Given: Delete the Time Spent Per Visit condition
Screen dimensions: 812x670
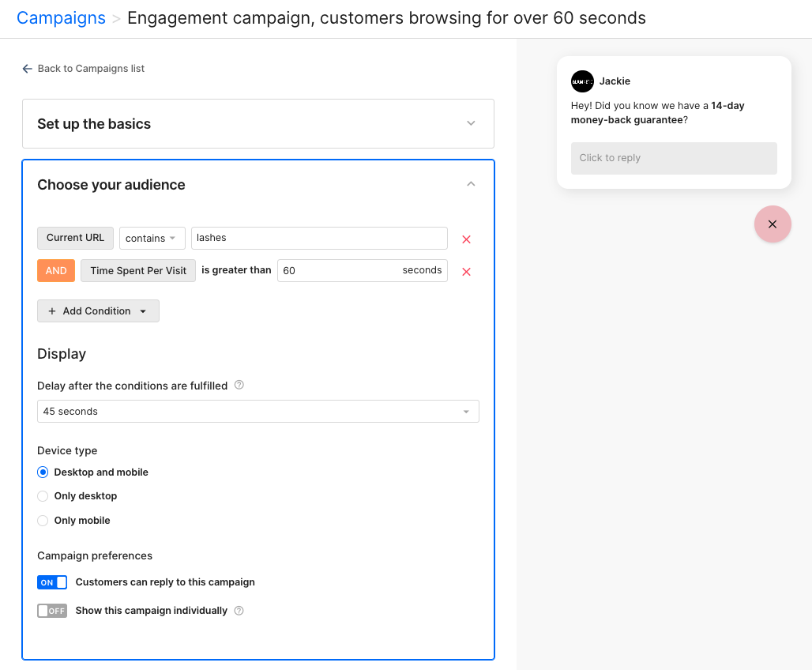Looking at the screenshot, I should (466, 271).
